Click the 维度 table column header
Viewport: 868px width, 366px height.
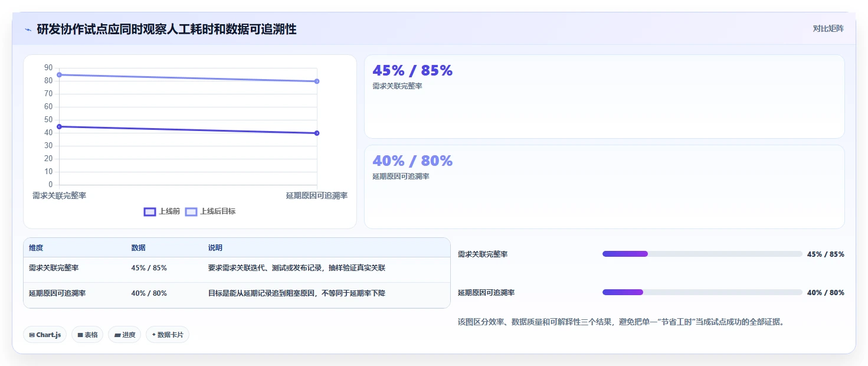[x=36, y=248]
